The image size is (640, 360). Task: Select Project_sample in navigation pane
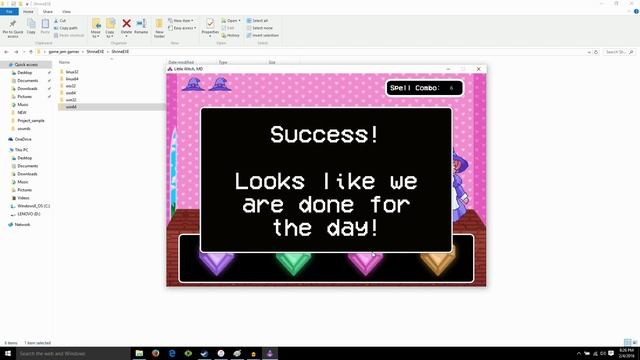pos(31,120)
